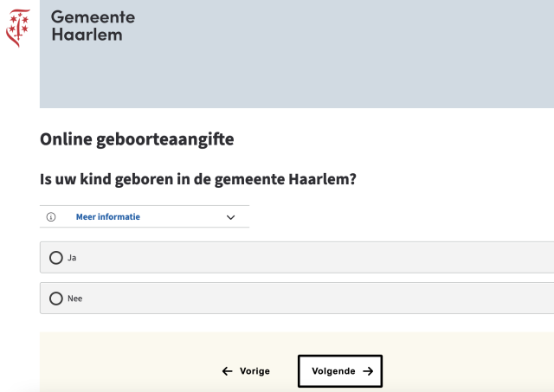Click the Online geboorteaangifte heading
Viewport: 554px width, 392px height.
coord(137,139)
